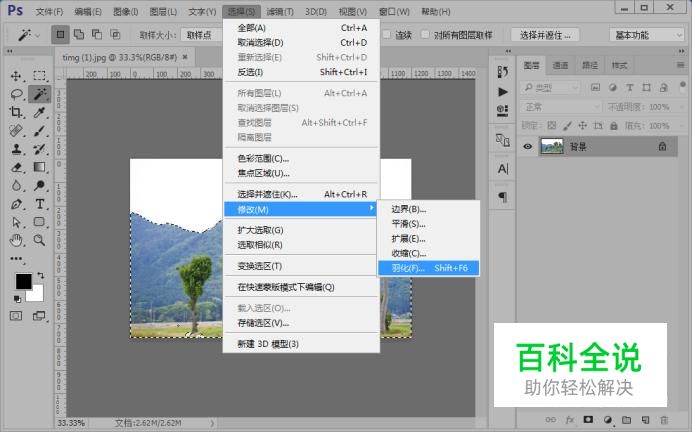Screen dimensions: 692x432
Task: Select the Eyedropper tool
Action: (x=39, y=113)
